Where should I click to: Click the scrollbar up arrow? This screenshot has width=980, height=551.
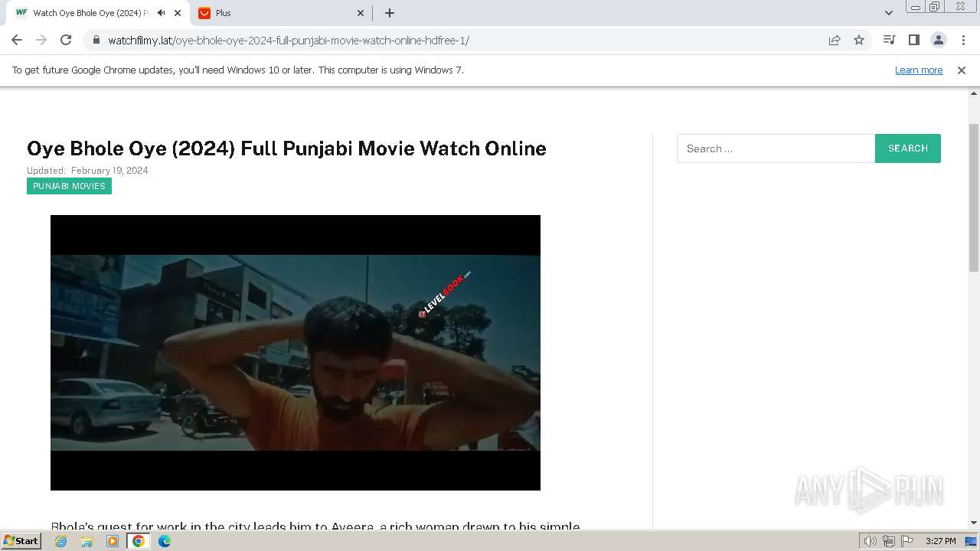coord(974,93)
